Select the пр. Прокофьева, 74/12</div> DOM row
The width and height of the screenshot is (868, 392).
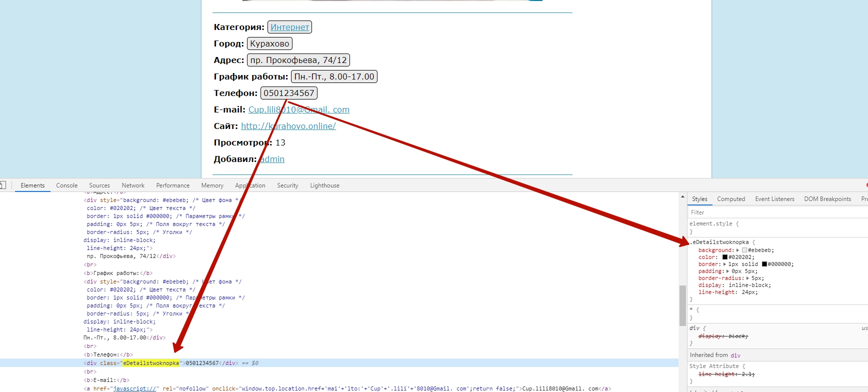[131, 256]
